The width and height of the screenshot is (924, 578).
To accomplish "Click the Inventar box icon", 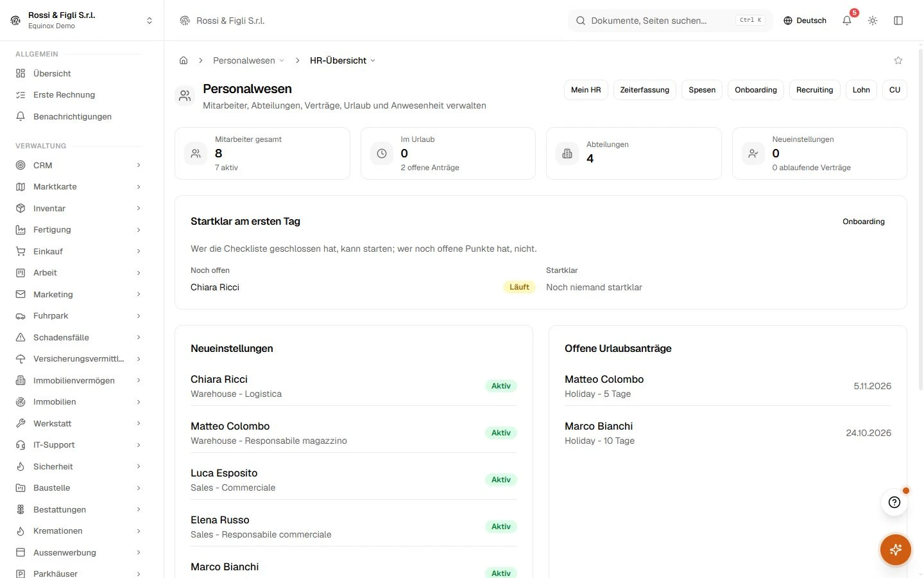I will tap(21, 208).
